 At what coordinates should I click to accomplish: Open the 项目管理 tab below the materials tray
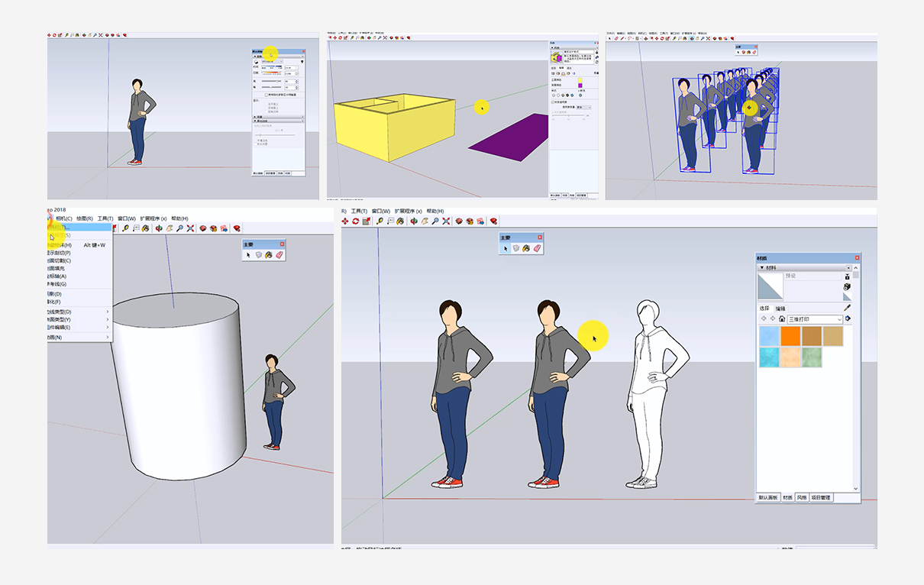[x=821, y=497]
